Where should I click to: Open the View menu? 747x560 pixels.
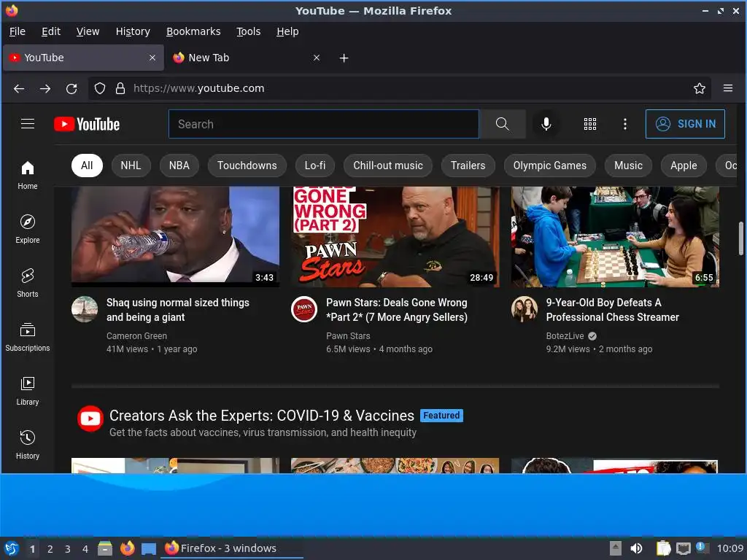pyautogui.click(x=88, y=31)
